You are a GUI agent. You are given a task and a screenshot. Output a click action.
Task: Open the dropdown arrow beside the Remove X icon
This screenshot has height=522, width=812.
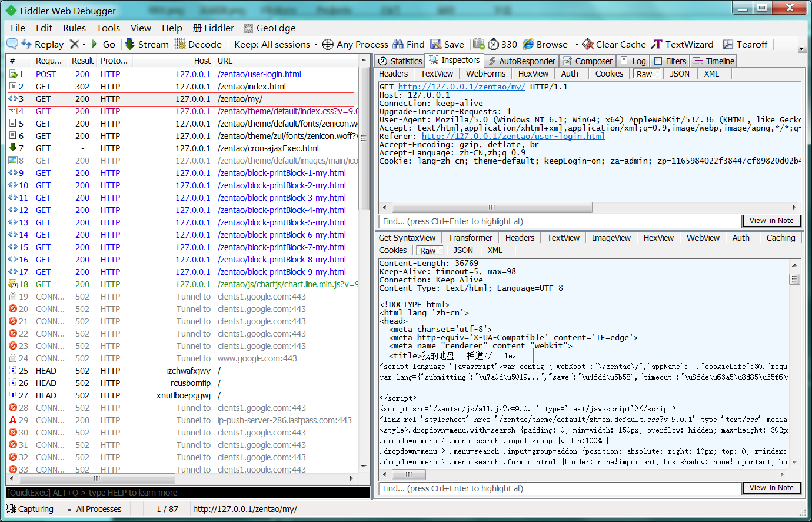click(84, 44)
